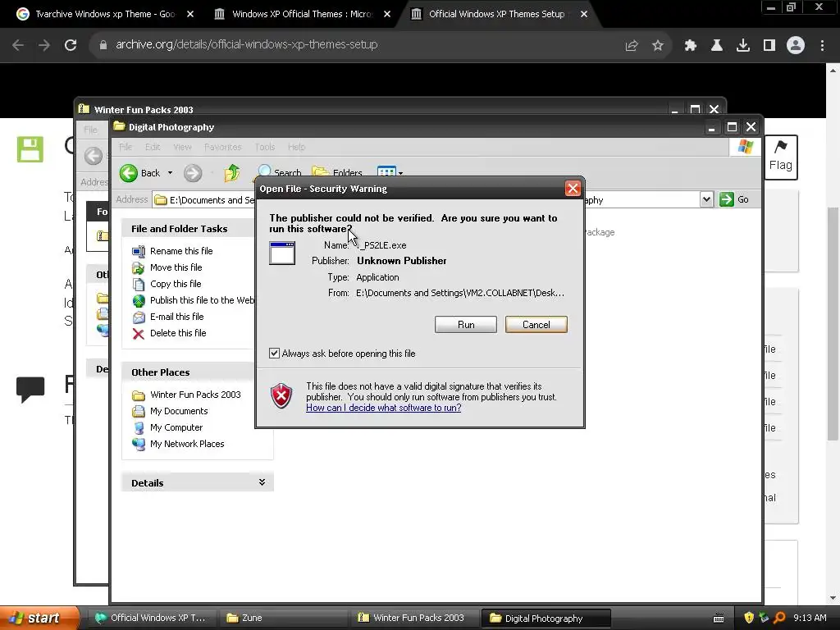Viewport: 840px width, 630px height.
Task: Click Copy this file task
Action: (176, 284)
